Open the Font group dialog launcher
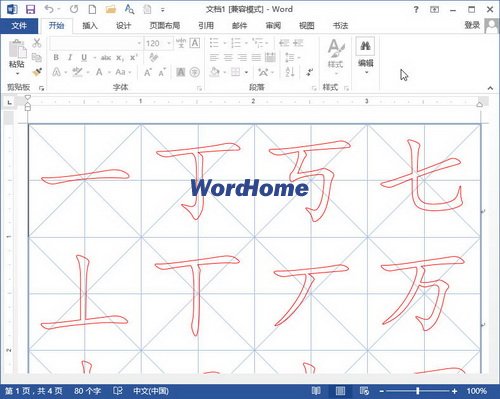500x399 pixels. [199, 88]
